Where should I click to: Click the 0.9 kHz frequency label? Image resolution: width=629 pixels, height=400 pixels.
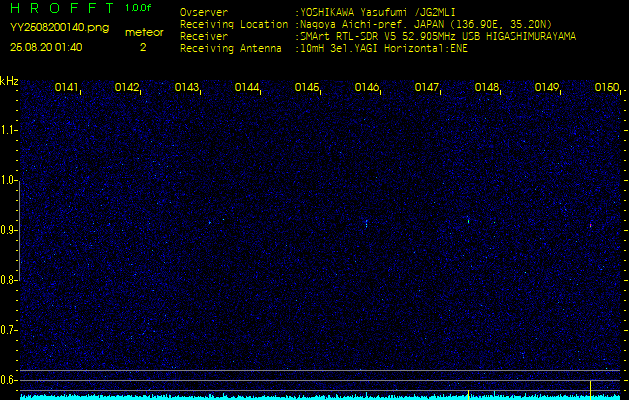[x=7, y=230]
